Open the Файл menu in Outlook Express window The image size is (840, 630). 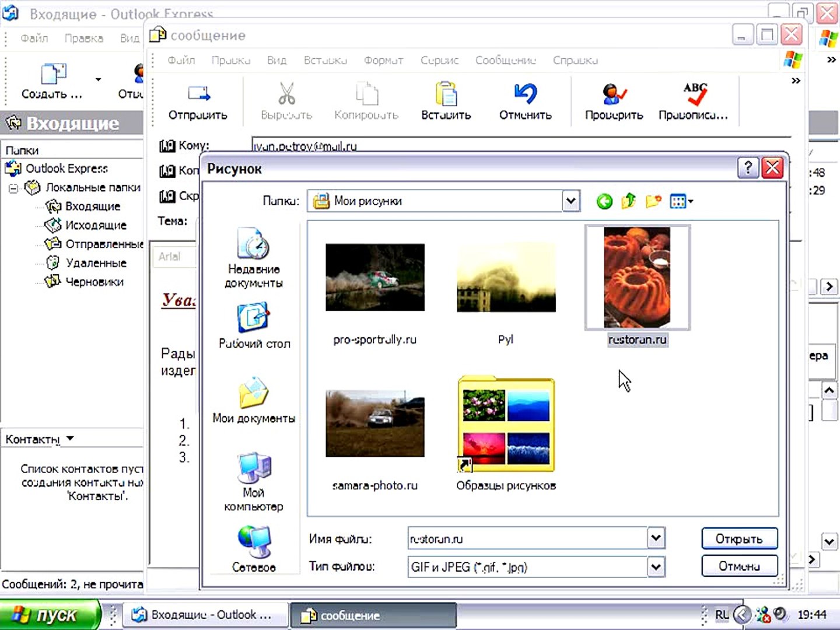[34, 38]
